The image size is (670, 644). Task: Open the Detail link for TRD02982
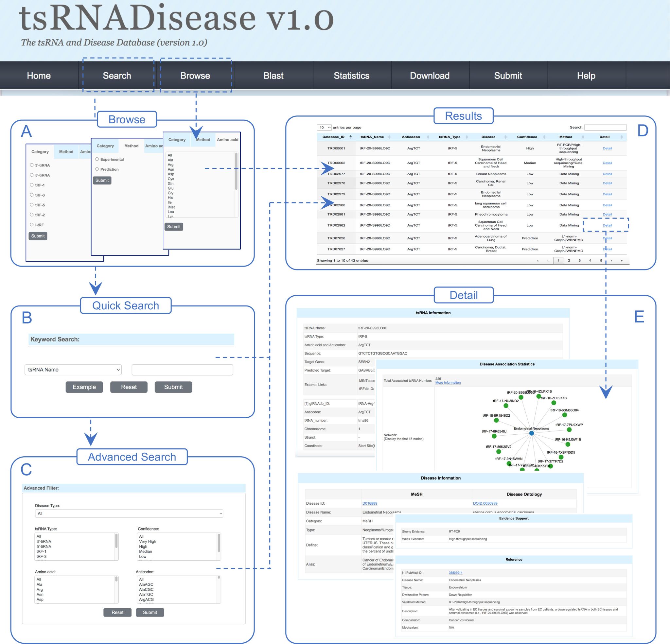click(x=607, y=225)
